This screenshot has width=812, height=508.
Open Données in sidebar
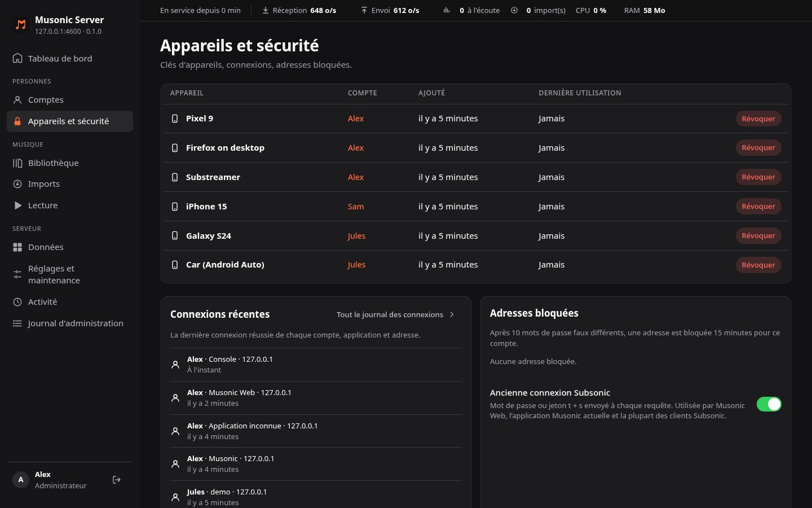click(70, 247)
